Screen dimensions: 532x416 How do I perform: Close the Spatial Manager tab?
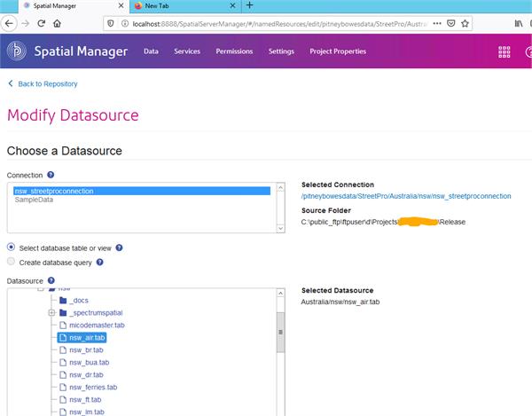click(x=121, y=6)
